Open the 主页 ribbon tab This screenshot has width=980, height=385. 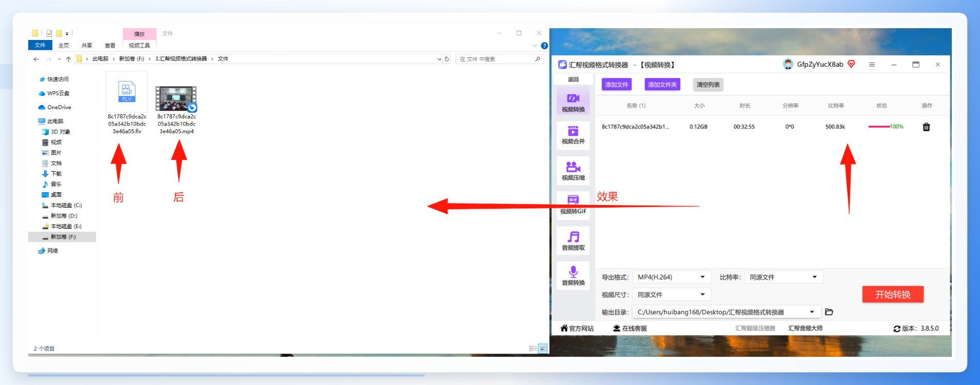click(x=64, y=45)
